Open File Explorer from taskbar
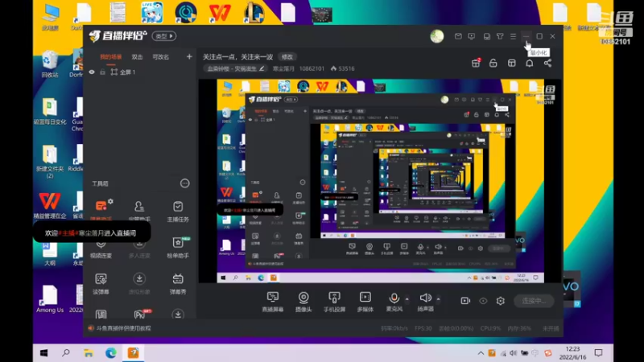Image resolution: width=644 pixels, height=362 pixels. point(89,353)
